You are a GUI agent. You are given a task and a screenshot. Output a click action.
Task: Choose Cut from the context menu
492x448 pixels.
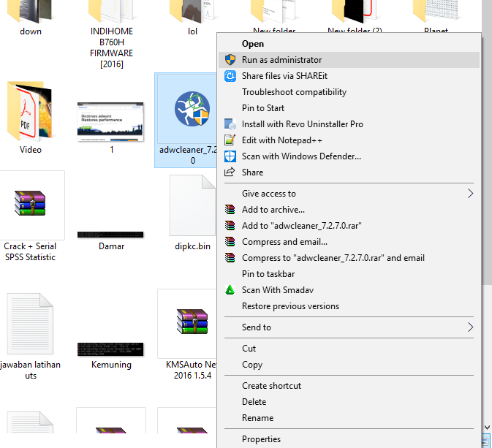point(349,349)
